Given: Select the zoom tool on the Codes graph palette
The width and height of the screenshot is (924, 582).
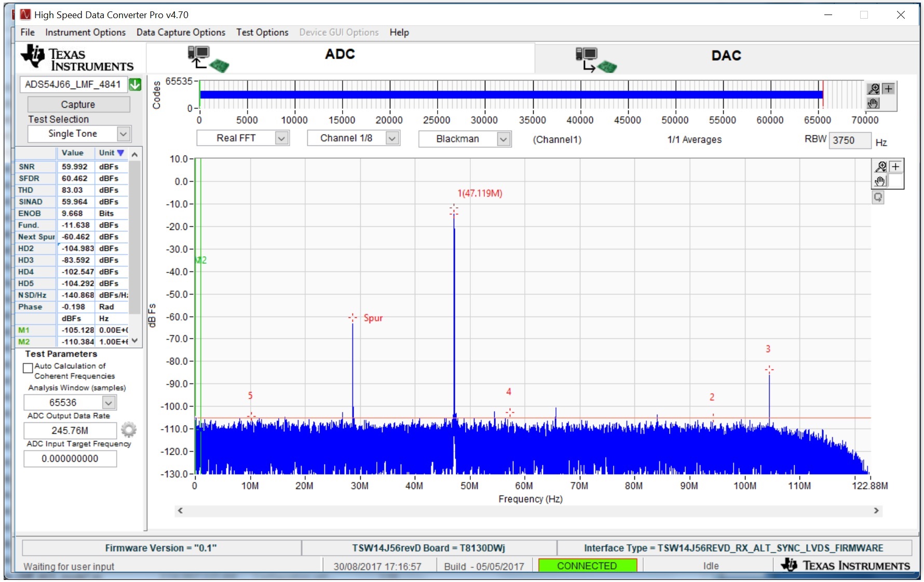Looking at the screenshot, I should point(874,89).
